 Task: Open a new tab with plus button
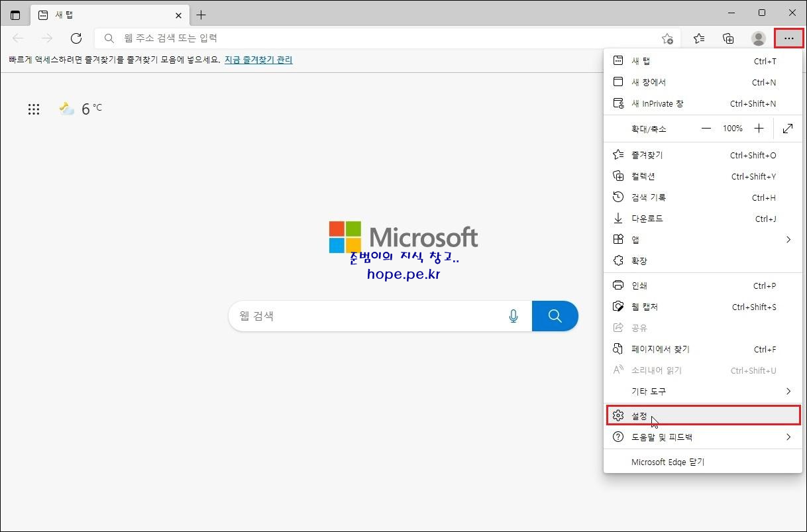(201, 15)
